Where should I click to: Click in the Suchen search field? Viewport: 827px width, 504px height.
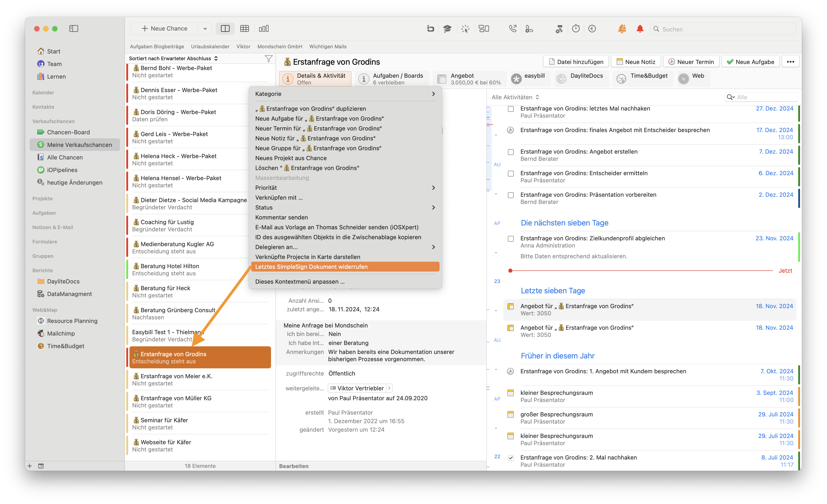pyautogui.click(x=723, y=29)
